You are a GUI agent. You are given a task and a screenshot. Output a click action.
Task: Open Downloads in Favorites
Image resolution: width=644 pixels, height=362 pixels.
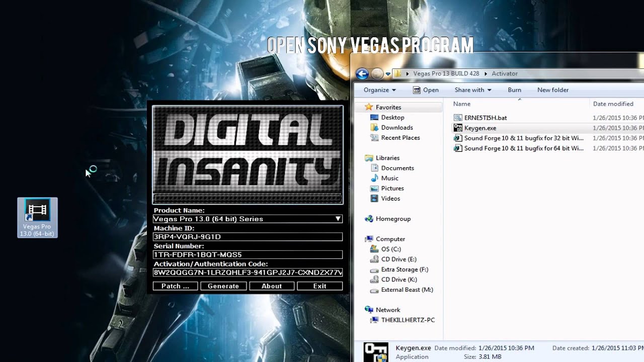(x=397, y=128)
